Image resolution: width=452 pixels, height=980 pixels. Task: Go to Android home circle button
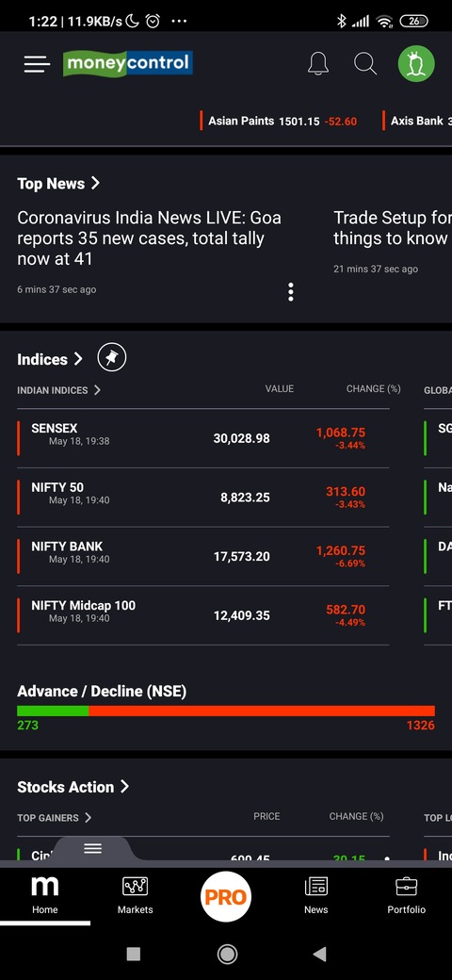[227, 954]
